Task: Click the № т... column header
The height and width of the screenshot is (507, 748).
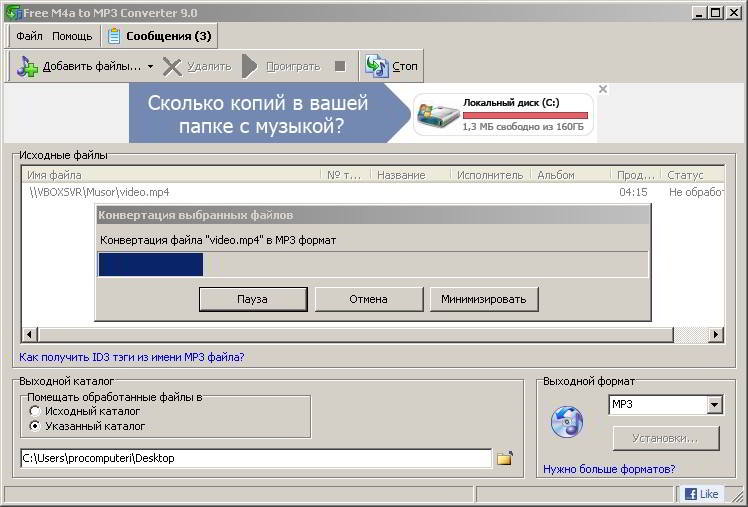Action: 346,175
